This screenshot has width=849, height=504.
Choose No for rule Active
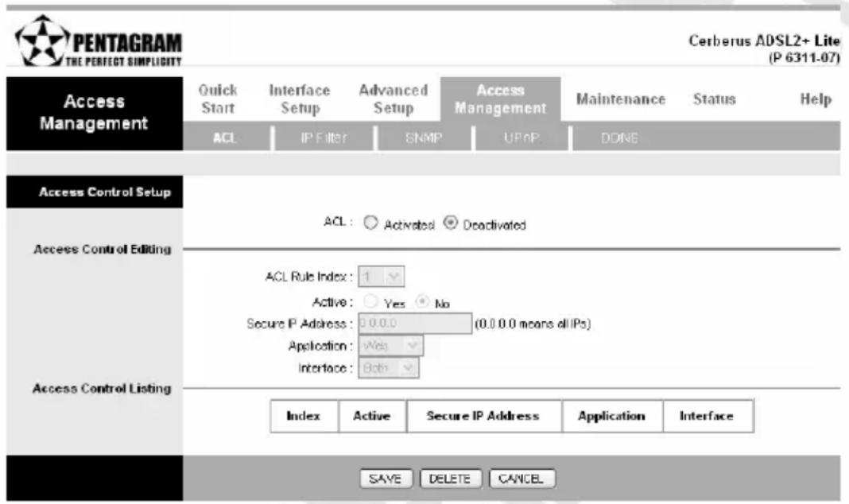pos(422,301)
